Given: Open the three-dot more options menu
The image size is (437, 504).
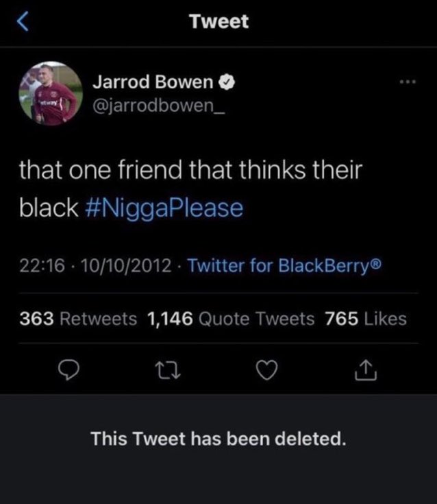Looking at the screenshot, I should click(x=408, y=82).
